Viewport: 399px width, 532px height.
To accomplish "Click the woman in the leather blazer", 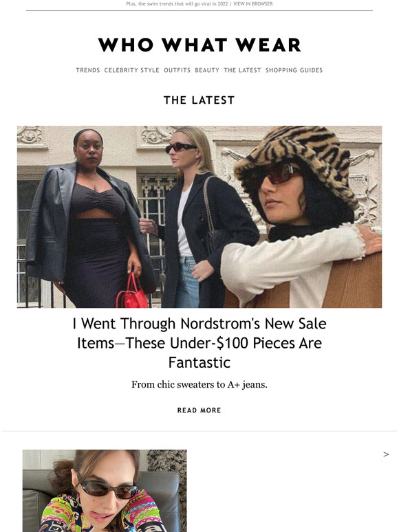I will point(88,217).
